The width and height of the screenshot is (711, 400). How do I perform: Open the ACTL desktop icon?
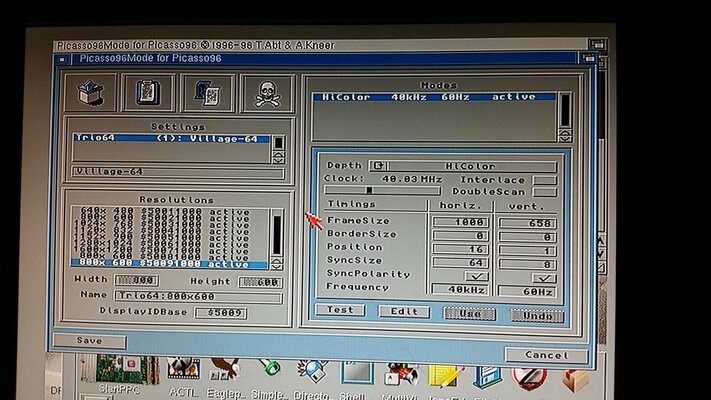click(181, 375)
